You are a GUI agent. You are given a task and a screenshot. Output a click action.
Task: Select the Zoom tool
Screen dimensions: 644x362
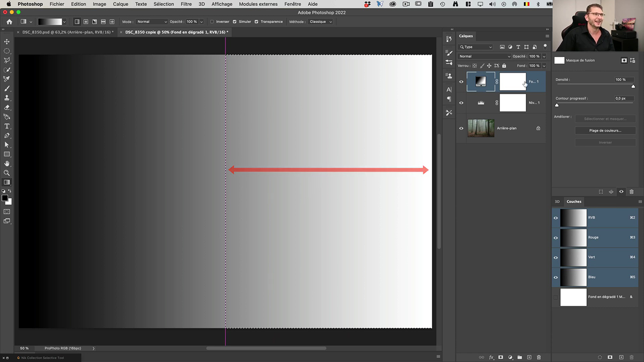[x=7, y=173]
